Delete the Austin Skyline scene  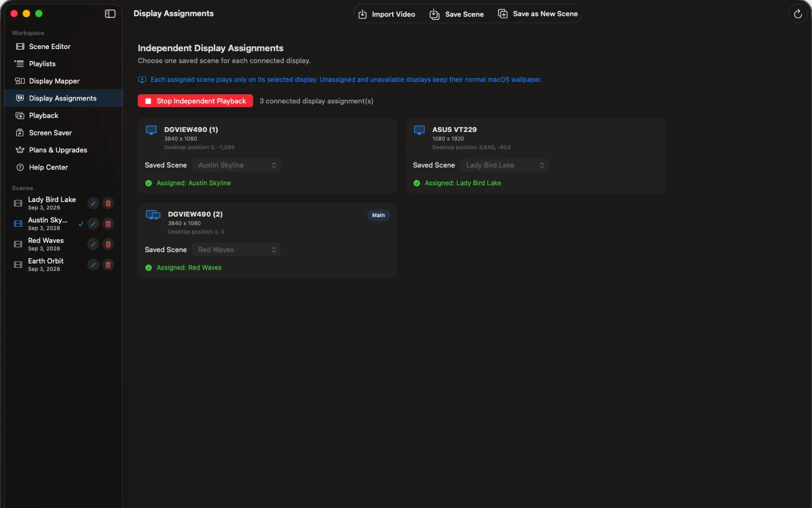pos(108,224)
